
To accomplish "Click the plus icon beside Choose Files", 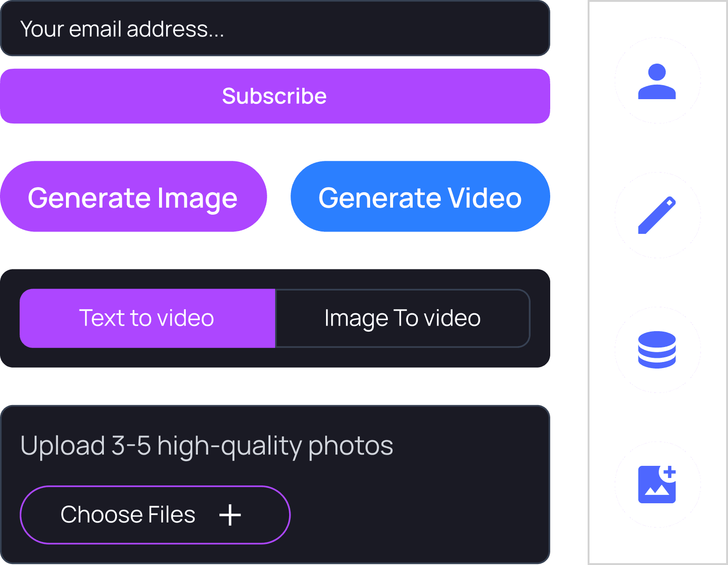I will (x=230, y=515).
